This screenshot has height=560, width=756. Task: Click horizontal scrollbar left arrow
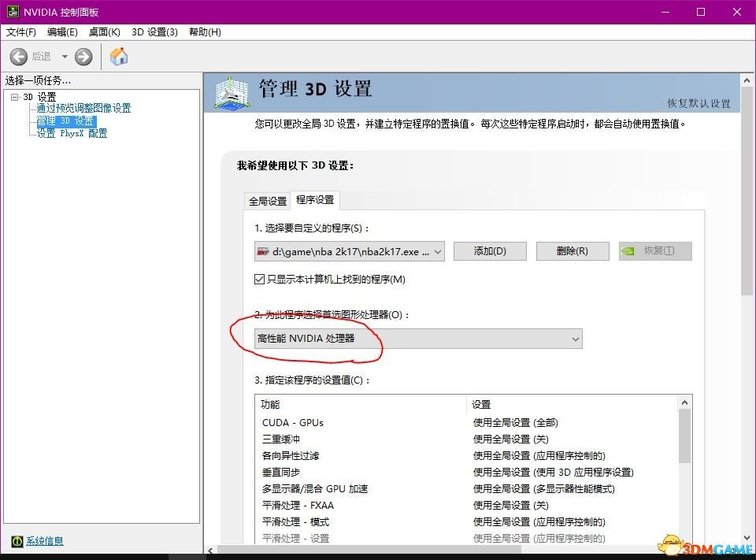(210, 550)
